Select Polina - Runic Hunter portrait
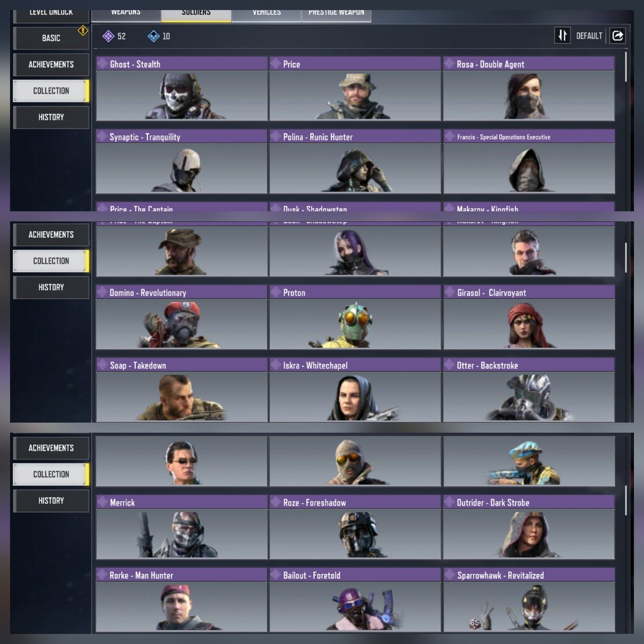The width and height of the screenshot is (644, 644). click(x=355, y=169)
